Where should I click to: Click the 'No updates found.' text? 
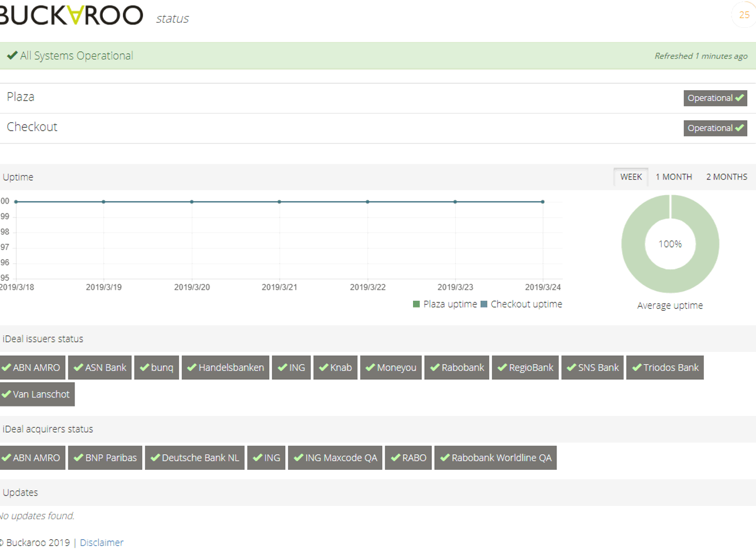pos(37,515)
